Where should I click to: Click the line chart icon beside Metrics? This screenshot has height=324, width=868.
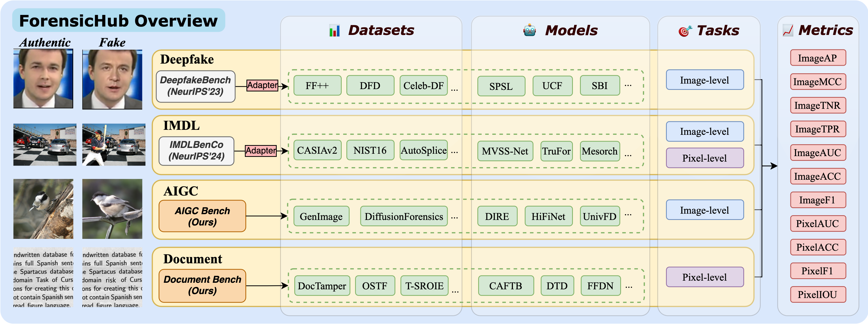point(788,31)
